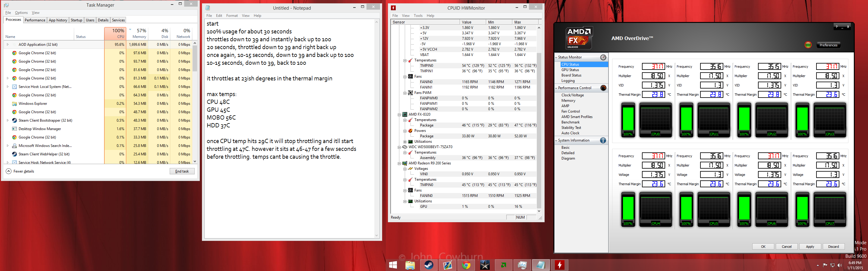Expand Steam Client Bootstrapper process group

click(8, 120)
